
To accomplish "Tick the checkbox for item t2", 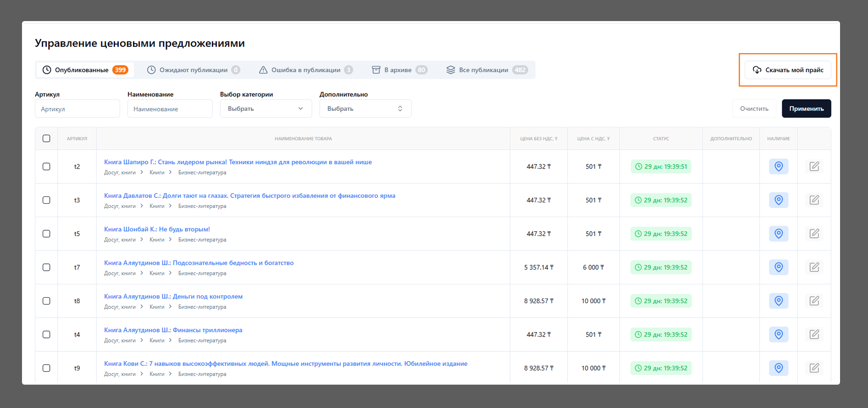I will [x=46, y=167].
